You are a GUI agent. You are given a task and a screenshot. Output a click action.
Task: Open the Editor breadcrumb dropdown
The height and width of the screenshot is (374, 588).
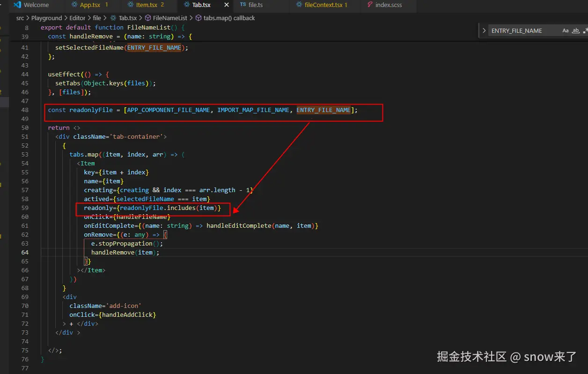[x=78, y=18]
